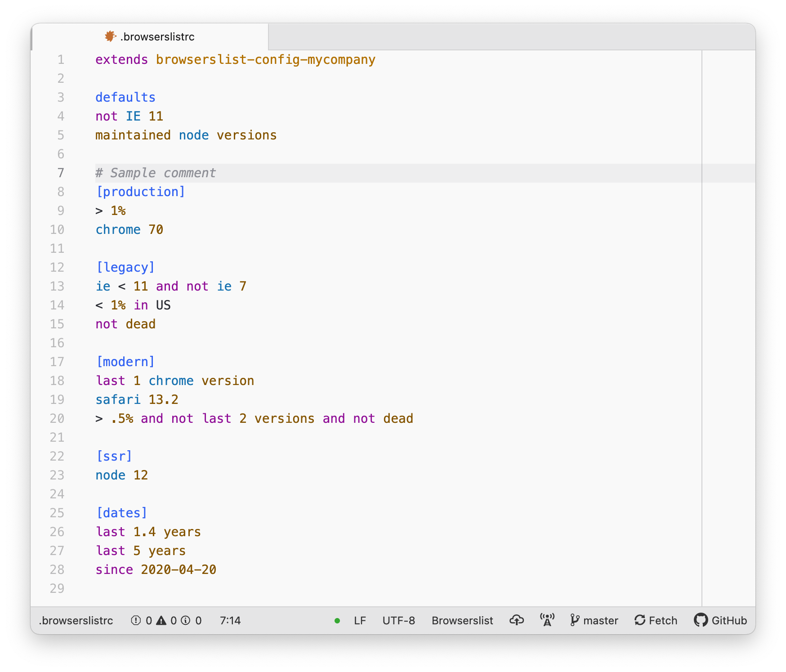Click the [dates] section header
This screenshot has width=786, height=672.
coord(122,513)
